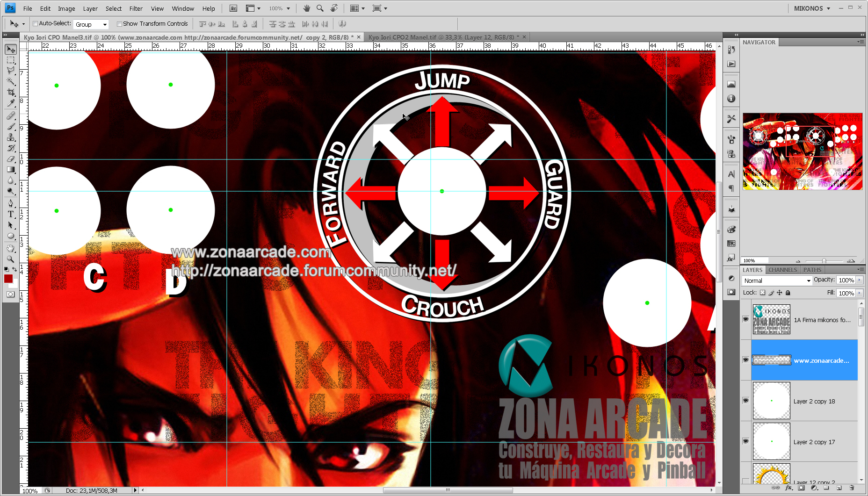Enable the Auto-Select checkbox

[x=35, y=24]
